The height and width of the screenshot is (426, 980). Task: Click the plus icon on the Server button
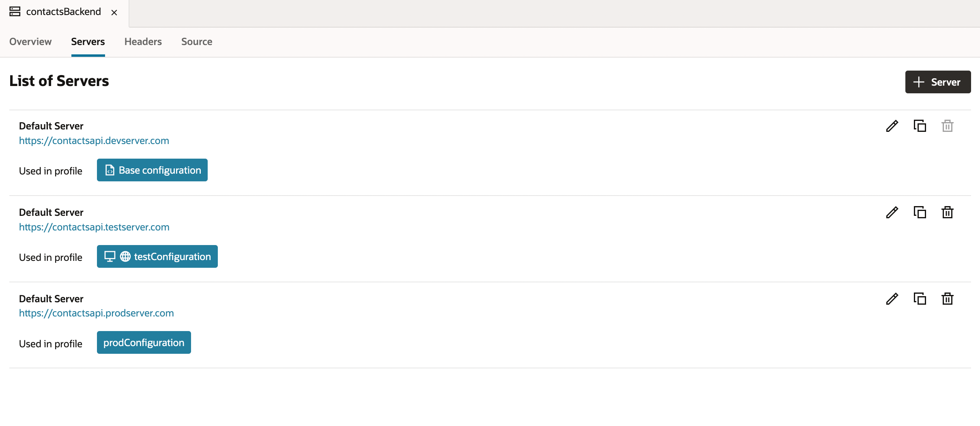pyautogui.click(x=918, y=82)
